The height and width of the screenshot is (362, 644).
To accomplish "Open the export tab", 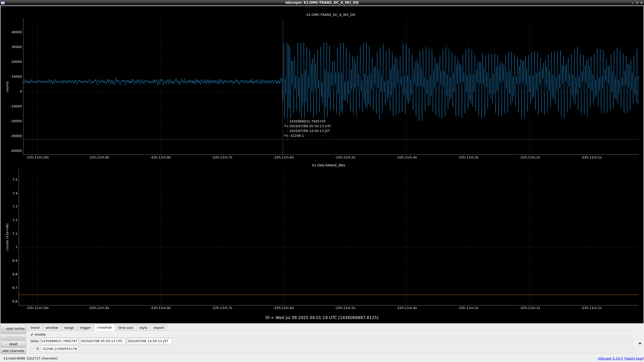I will click(159, 328).
